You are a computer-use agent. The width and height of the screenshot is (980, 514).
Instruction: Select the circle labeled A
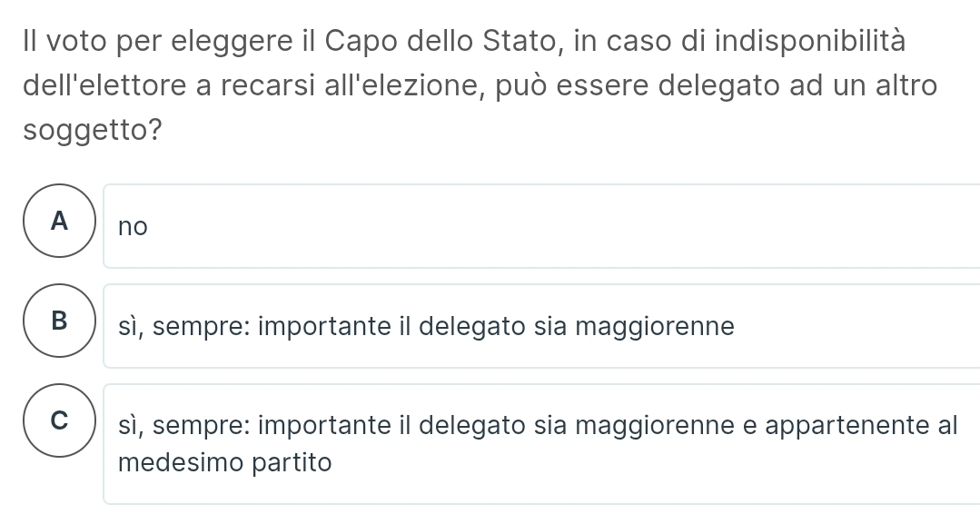click(59, 222)
